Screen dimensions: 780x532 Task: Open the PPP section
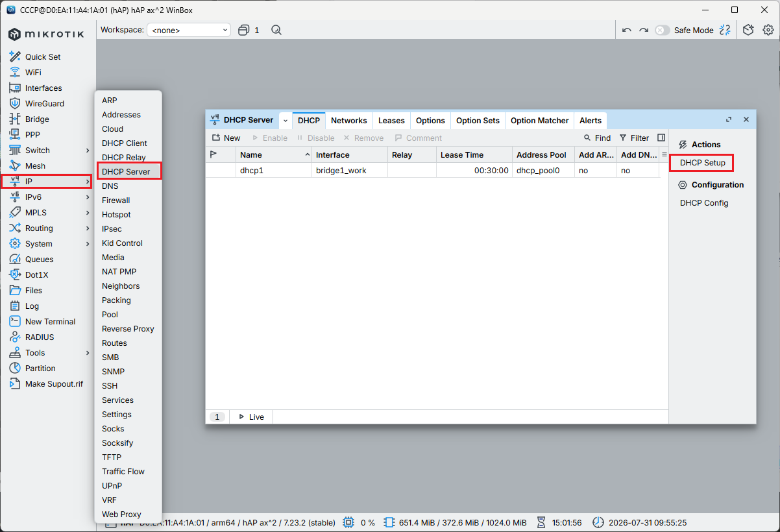(32, 135)
